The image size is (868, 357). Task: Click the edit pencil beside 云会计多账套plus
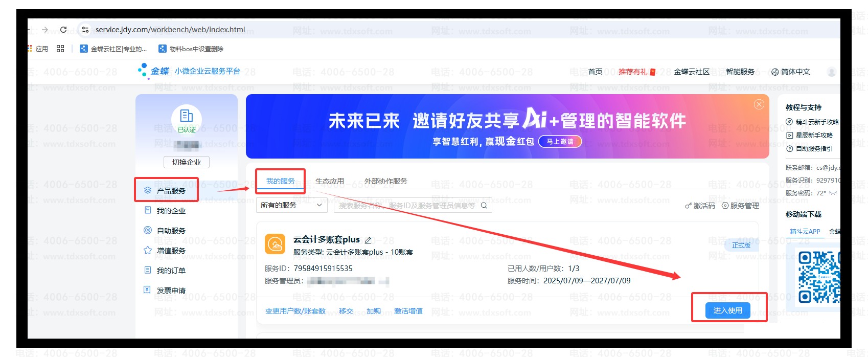[368, 240]
